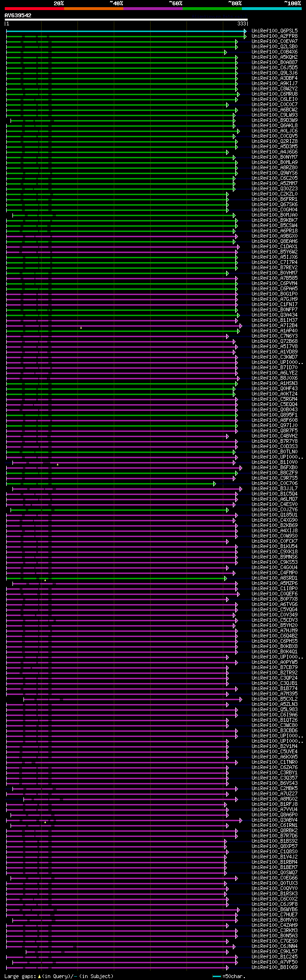The width and height of the screenshot is (306, 980).
Task: Select the label UniRef100_A8MG02
Action: point(274,799)
